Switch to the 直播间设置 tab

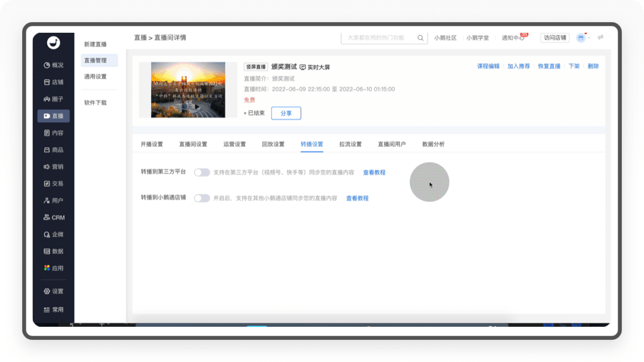[193, 144]
